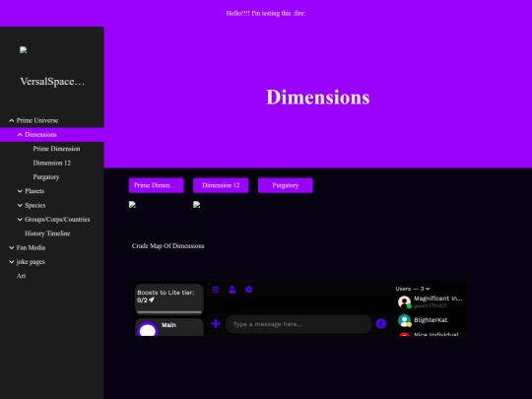This screenshot has width=532, height=399.
Task: Click the Prime Dimen... purple button
Action: pos(156,185)
